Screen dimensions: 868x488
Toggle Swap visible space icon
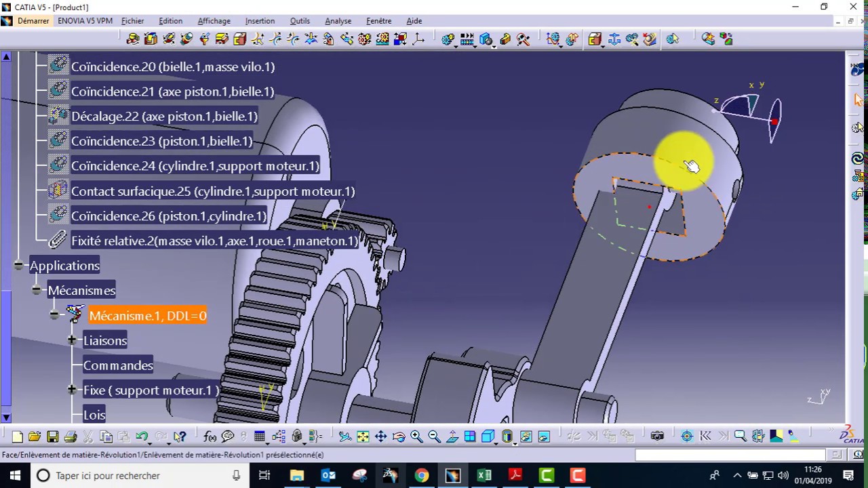click(x=544, y=436)
